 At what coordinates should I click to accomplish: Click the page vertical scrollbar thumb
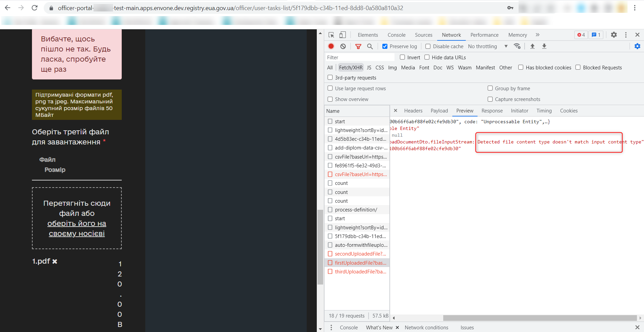coord(320,247)
